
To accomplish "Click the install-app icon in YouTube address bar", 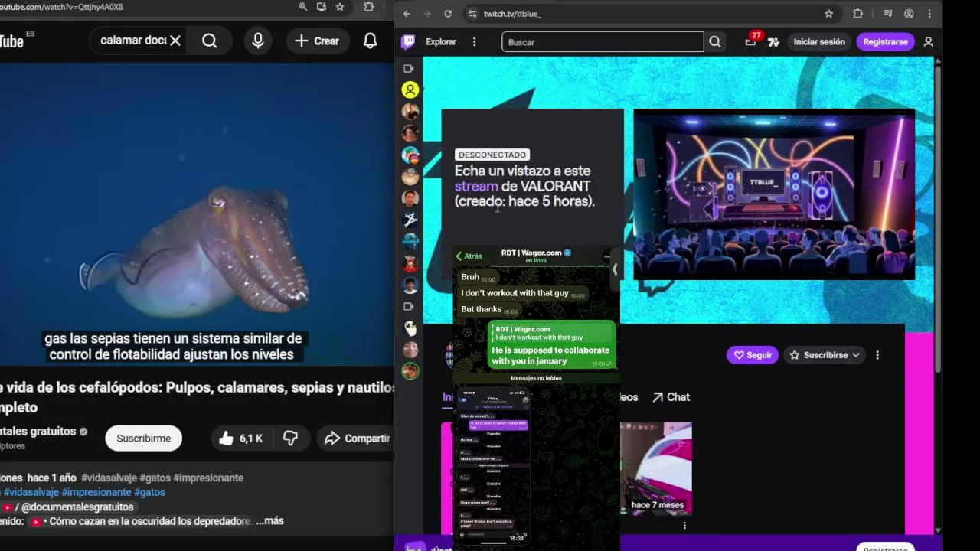I will (322, 7).
